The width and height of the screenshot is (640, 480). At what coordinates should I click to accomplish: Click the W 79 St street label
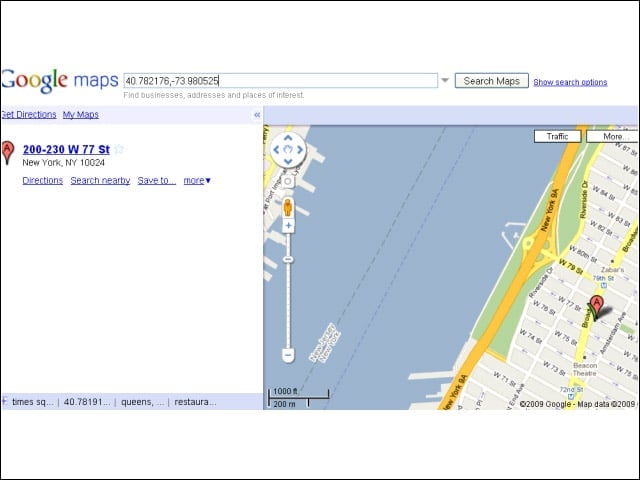point(571,267)
